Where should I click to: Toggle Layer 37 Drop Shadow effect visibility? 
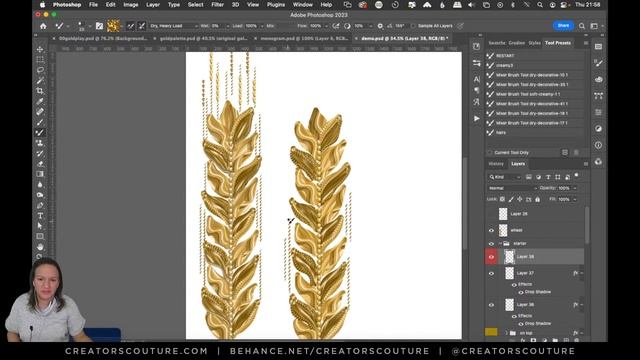(x=521, y=292)
